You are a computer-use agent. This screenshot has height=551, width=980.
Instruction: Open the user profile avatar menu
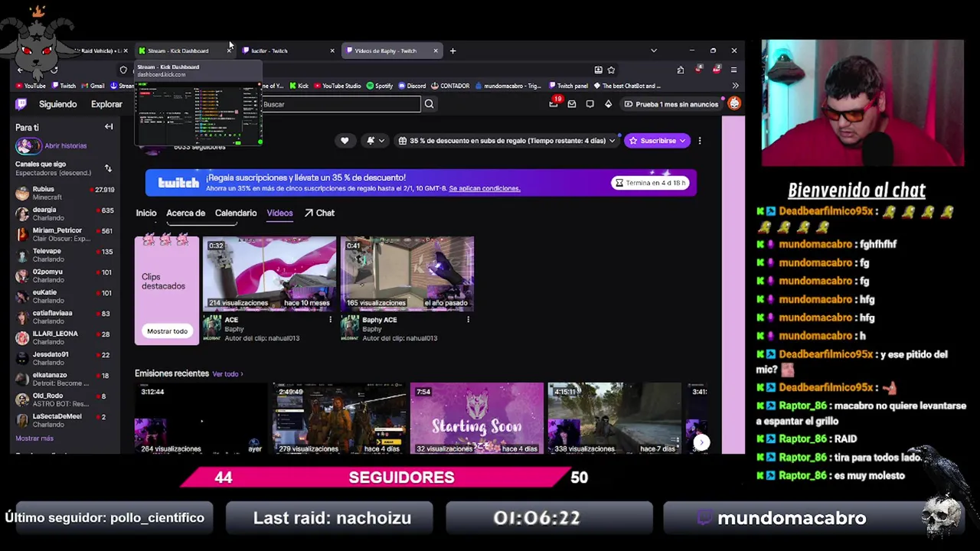click(x=734, y=103)
